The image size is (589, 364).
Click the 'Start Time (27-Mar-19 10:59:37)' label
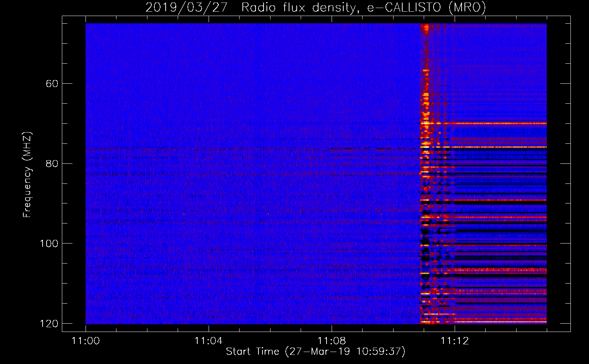[x=316, y=352]
